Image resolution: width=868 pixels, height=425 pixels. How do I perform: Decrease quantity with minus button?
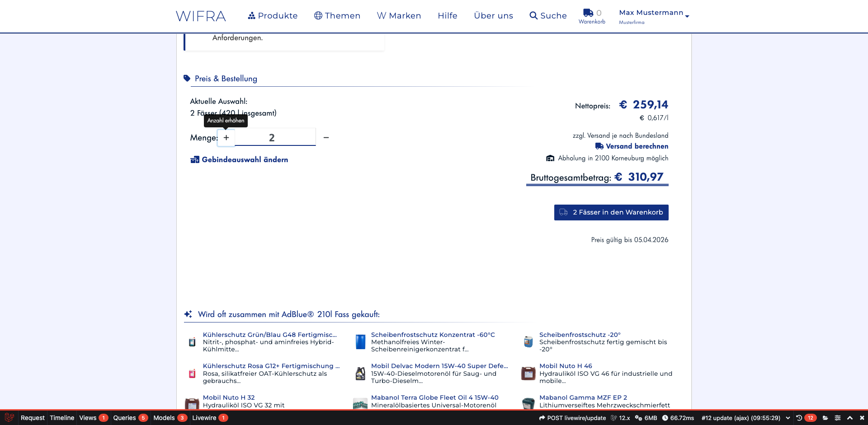(326, 138)
